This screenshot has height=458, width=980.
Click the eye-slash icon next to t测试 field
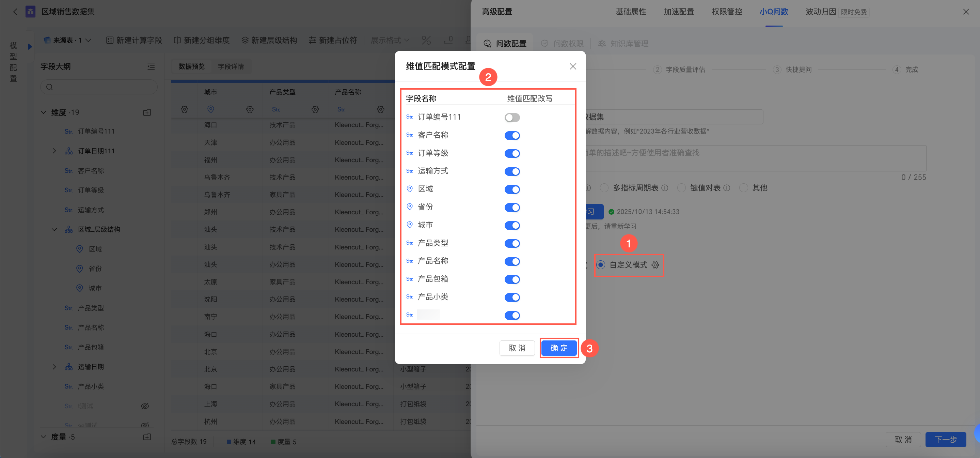click(x=145, y=406)
